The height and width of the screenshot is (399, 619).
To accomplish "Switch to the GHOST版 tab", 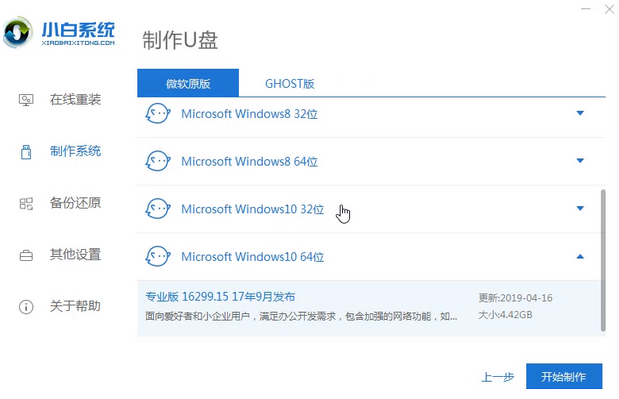I will pyautogui.click(x=289, y=84).
